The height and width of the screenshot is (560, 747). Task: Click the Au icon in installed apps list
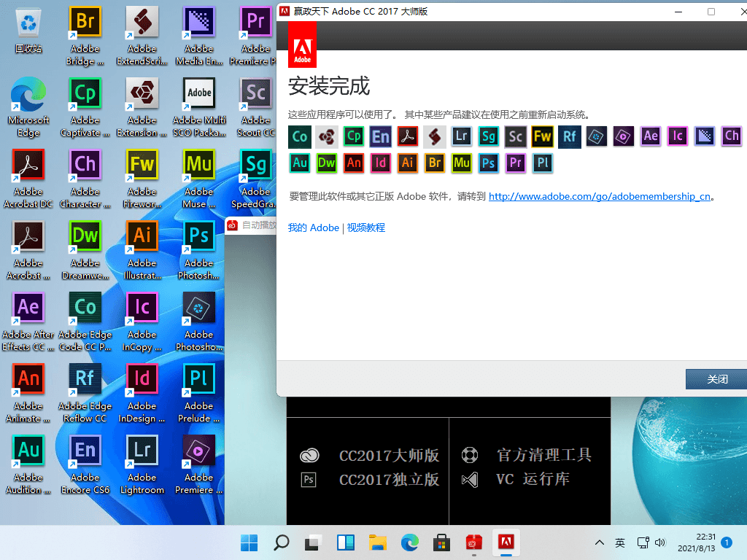tap(300, 163)
